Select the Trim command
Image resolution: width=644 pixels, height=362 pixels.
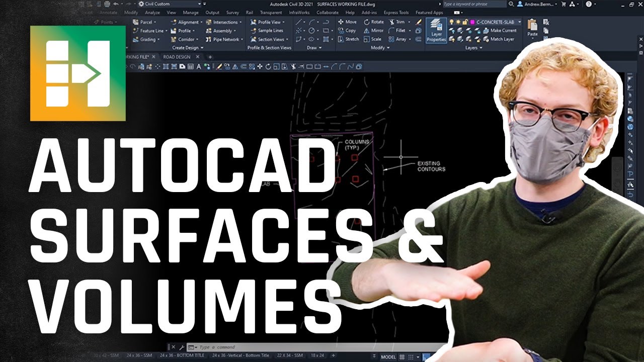click(397, 22)
